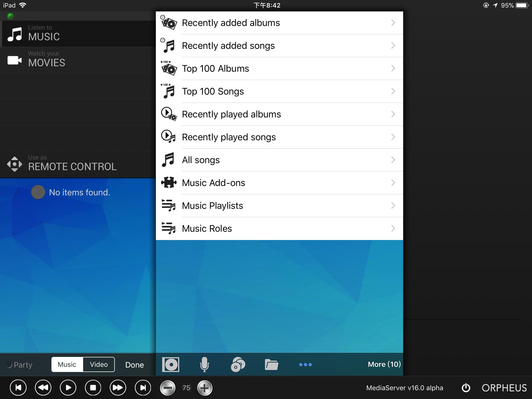Click the ORPHEUS server name
This screenshot has height=399, width=532.
(x=504, y=388)
